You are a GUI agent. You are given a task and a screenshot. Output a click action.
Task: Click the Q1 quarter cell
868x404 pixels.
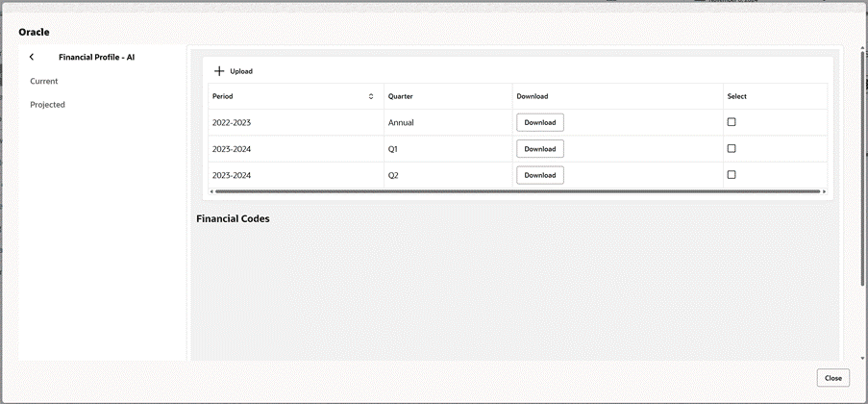(x=448, y=148)
